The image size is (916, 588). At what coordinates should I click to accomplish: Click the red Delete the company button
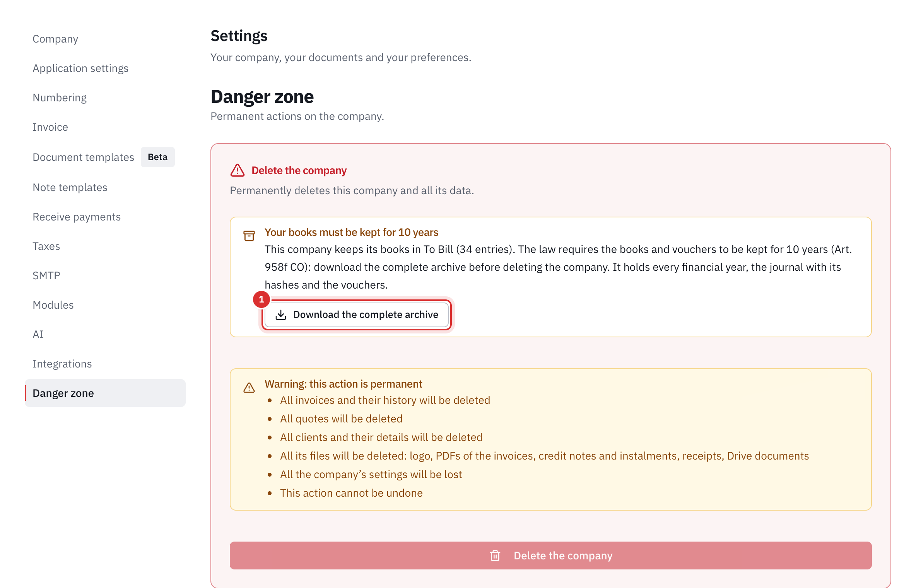(x=551, y=556)
